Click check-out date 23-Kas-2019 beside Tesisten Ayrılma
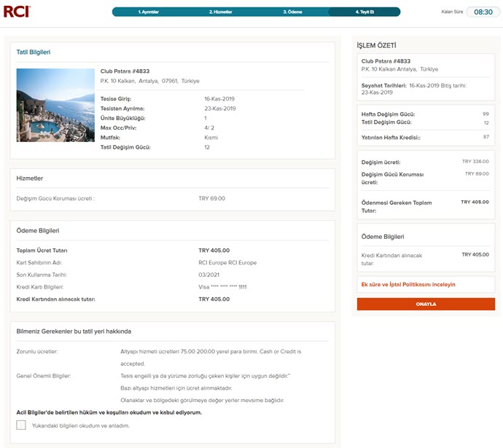 coord(220,109)
